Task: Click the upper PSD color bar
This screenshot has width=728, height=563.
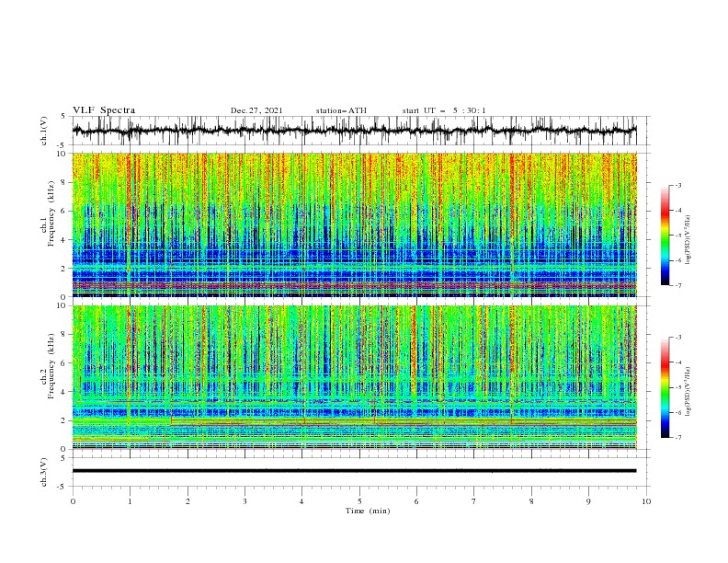Action: (665, 235)
